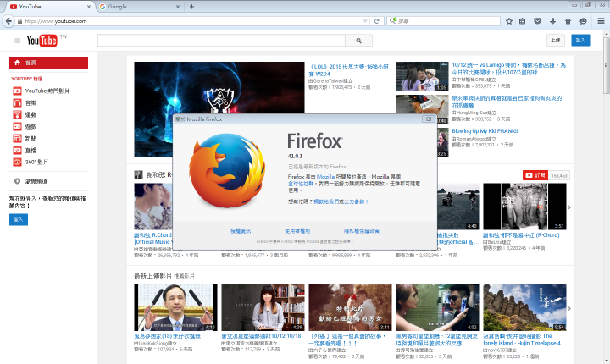610x364 pixels.
Task: Open YouTube popular videos in sidebar
Action: coord(47,91)
